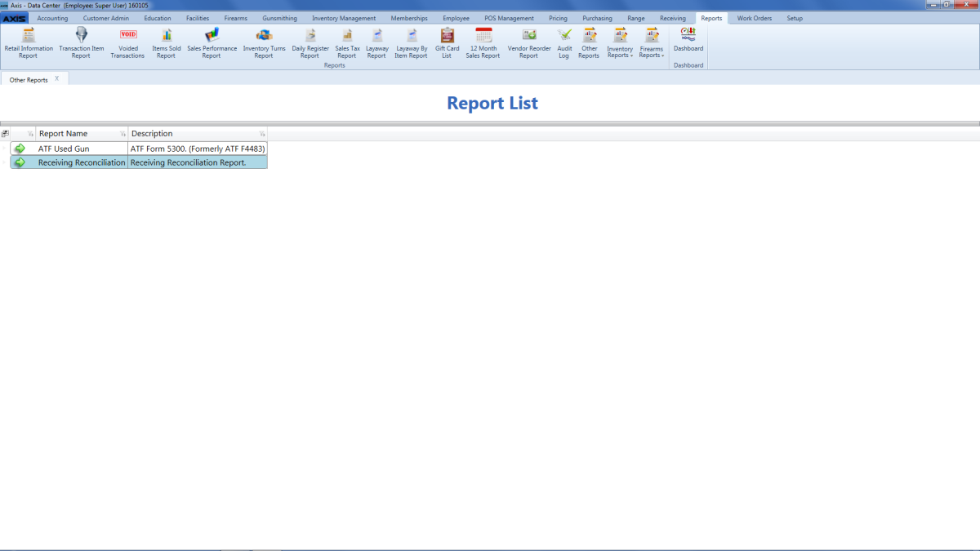Open the Vendor Reorder Report
Image resolution: width=980 pixels, height=551 pixels.
click(529, 42)
